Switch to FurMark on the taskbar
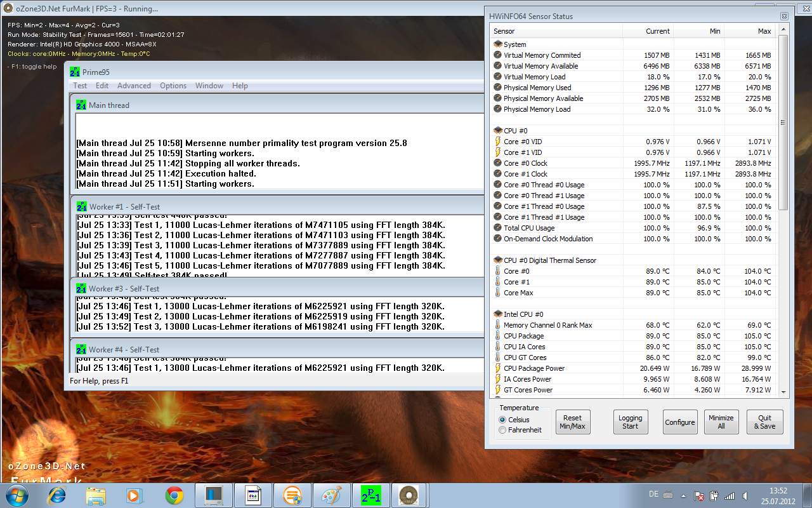The height and width of the screenshot is (508, 812). click(410, 495)
